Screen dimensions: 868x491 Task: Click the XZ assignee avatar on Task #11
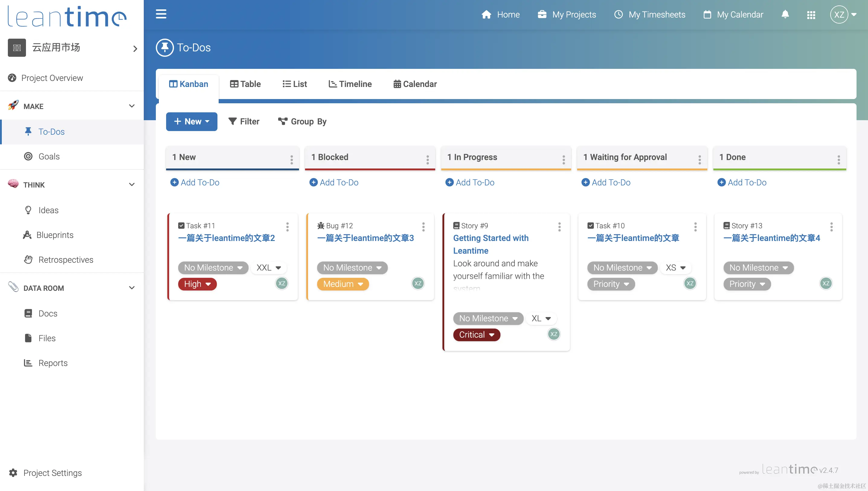[281, 283]
